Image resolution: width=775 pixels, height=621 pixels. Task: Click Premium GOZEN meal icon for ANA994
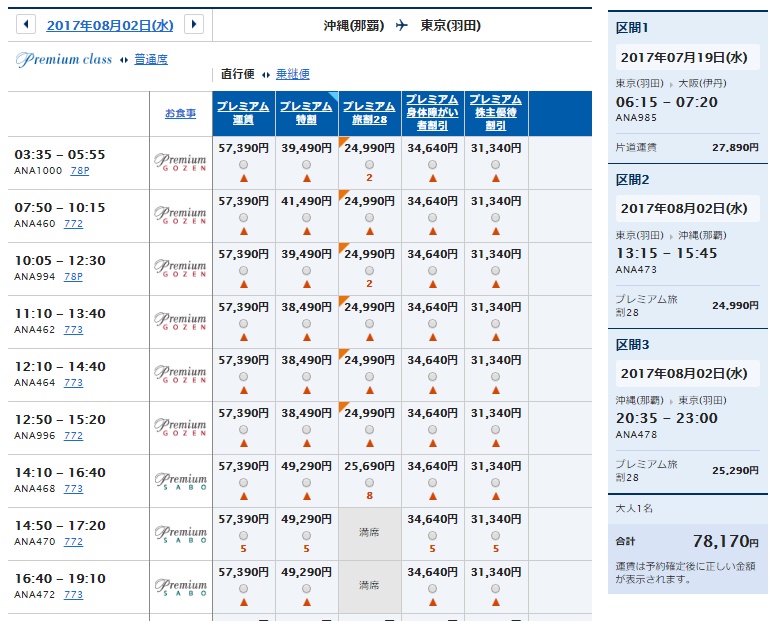(180, 268)
